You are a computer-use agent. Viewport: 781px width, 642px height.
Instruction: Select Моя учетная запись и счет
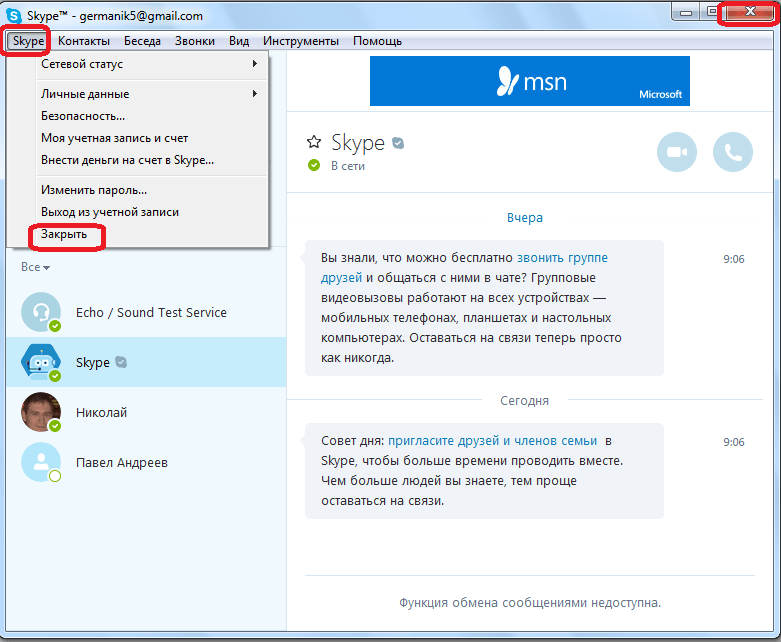pos(151,138)
